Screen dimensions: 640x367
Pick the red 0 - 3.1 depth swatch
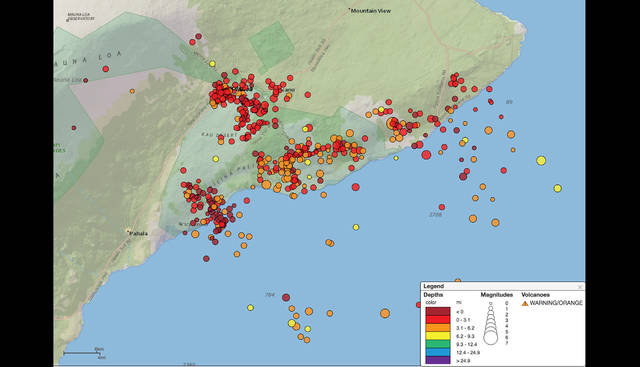438,320
